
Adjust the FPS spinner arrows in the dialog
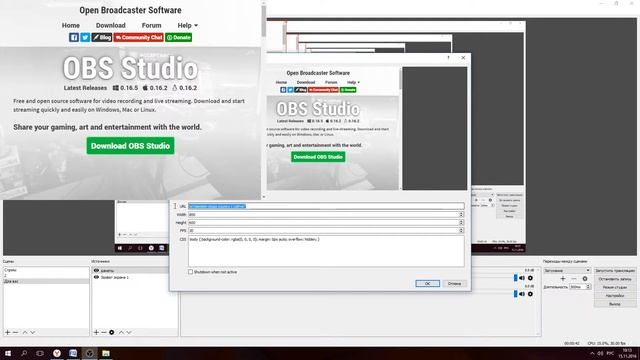[x=461, y=231]
